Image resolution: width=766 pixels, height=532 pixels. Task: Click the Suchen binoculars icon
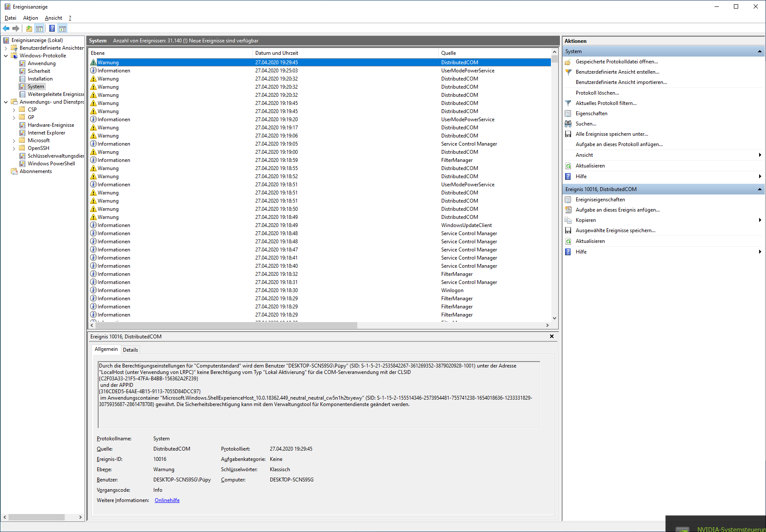point(568,124)
